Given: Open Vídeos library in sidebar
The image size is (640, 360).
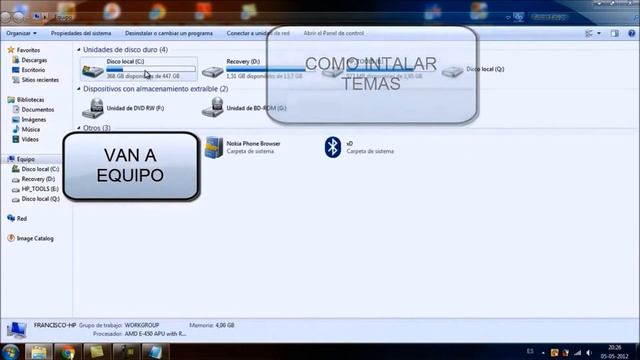Looking at the screenshot, I should point(30,139).
